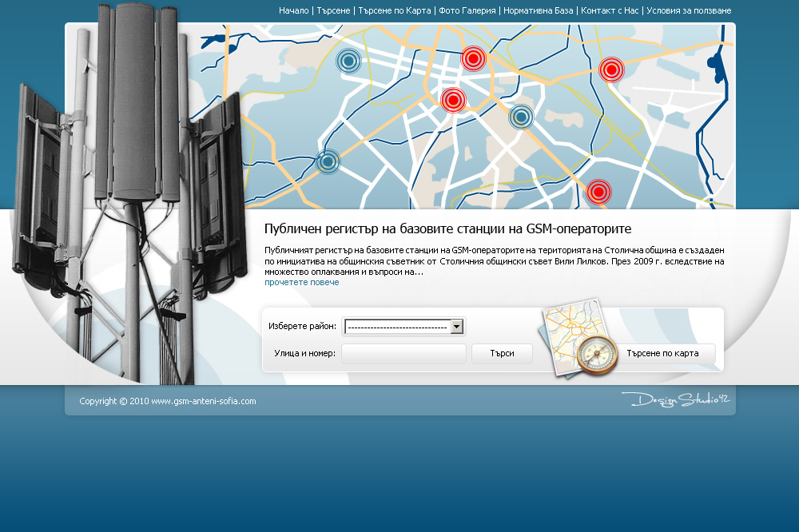Open Търсене по Карта in top navigation
The height and width of the screenshot is (532, 799).
[x=395, y=10]
